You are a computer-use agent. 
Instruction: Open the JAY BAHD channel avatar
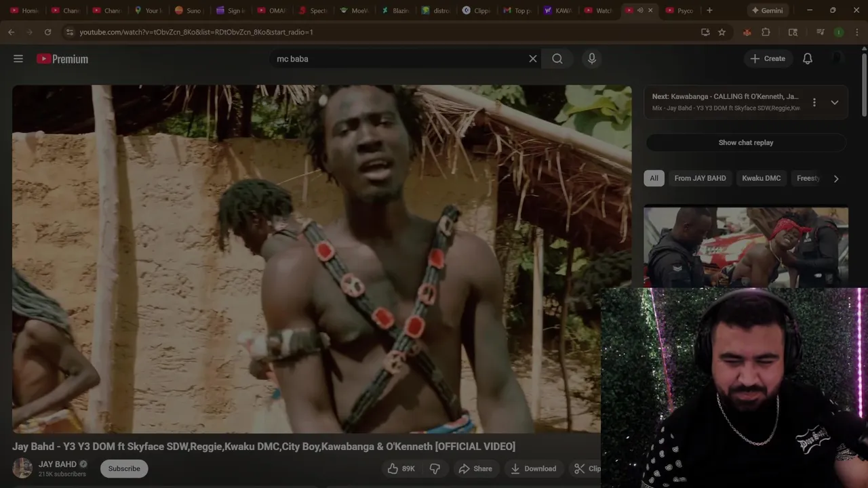point(22,468)
